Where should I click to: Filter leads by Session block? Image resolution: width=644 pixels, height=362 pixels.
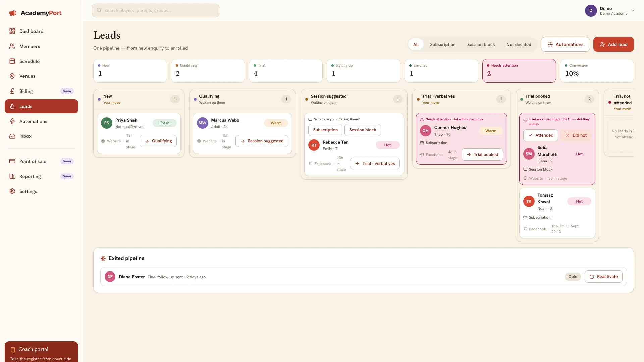click(x=481, y=44)
